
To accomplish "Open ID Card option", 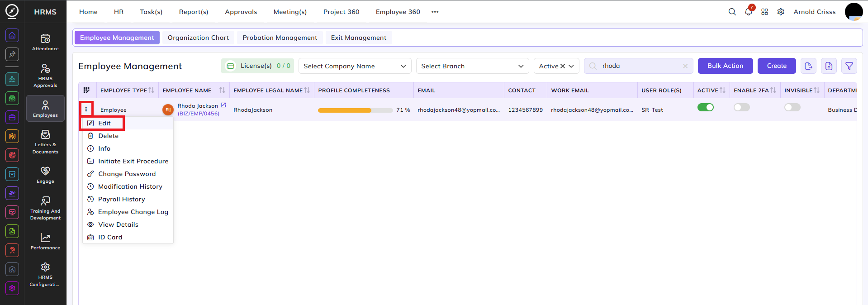I will pyautogui.click(x=128, y=237).
